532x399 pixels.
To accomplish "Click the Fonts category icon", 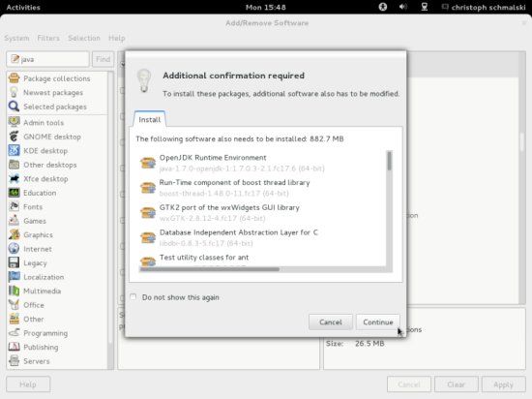I will click(14, 206).
